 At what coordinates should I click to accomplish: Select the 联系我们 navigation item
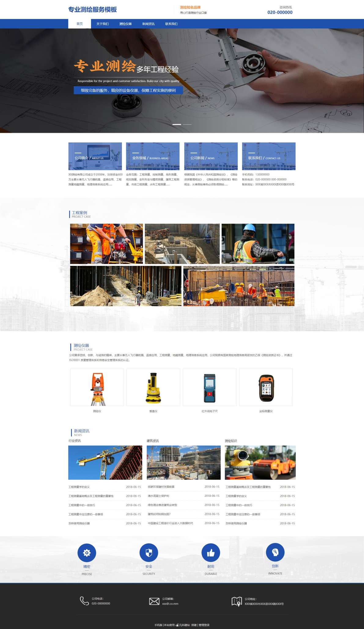(171, 24)
